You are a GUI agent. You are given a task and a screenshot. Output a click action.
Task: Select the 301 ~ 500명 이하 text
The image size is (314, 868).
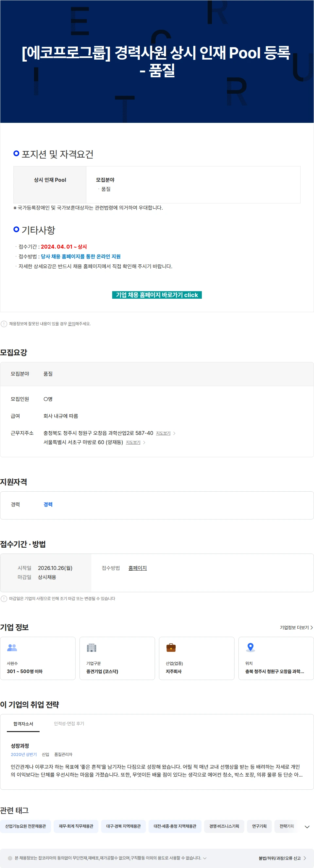pos(25,671)
